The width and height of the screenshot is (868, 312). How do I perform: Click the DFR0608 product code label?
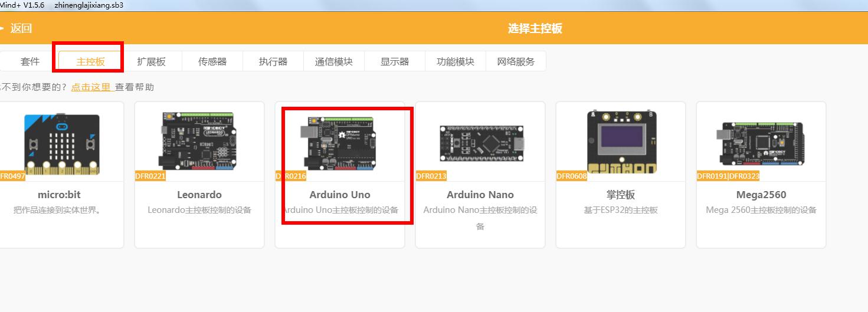point(572,176)
